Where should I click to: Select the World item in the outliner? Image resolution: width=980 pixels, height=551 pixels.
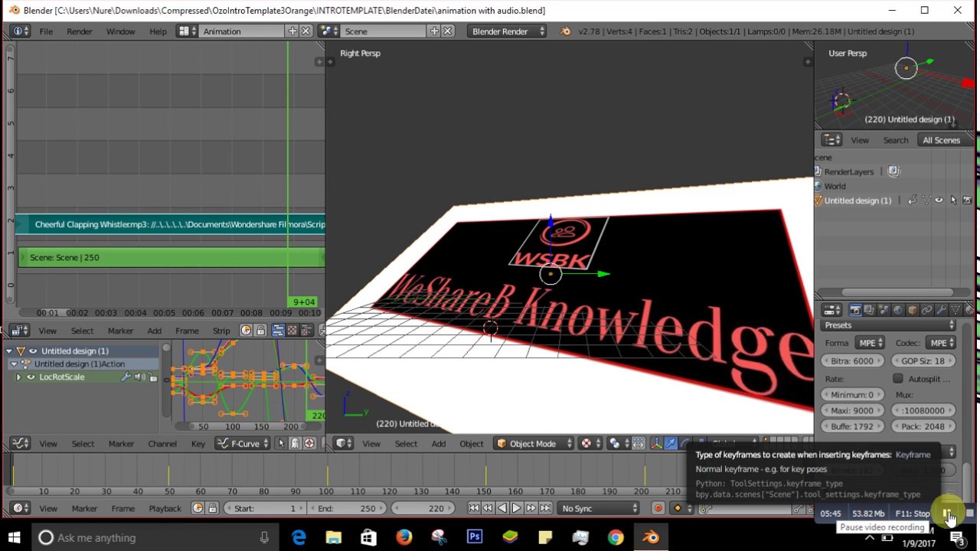click(x=835, y=186)
